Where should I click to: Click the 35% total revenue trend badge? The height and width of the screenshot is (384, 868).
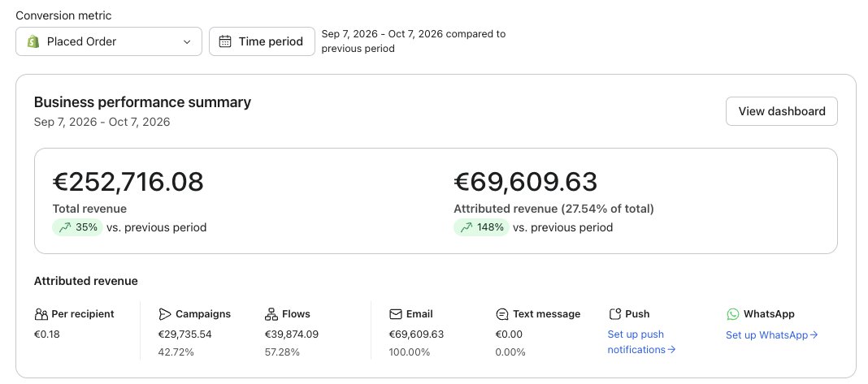tap(77, 227)
